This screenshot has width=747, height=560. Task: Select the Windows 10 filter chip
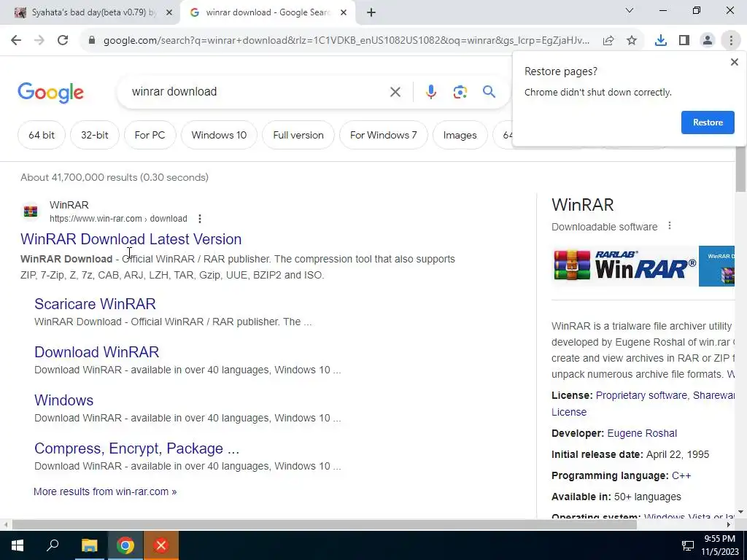click(219, 135)
